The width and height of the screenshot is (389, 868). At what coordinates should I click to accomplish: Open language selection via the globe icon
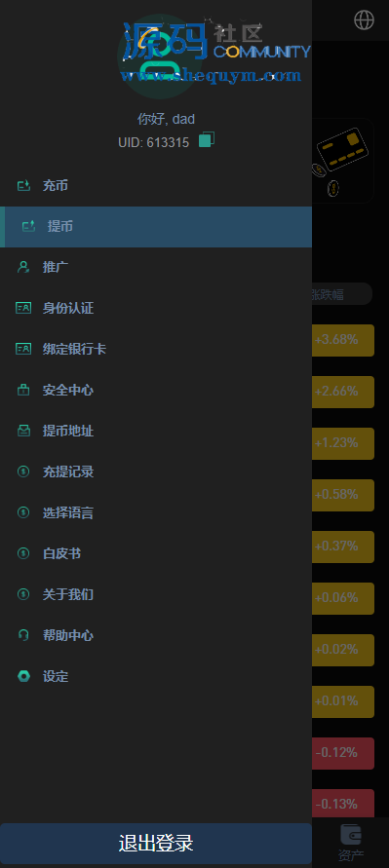(x=364, y=20)
